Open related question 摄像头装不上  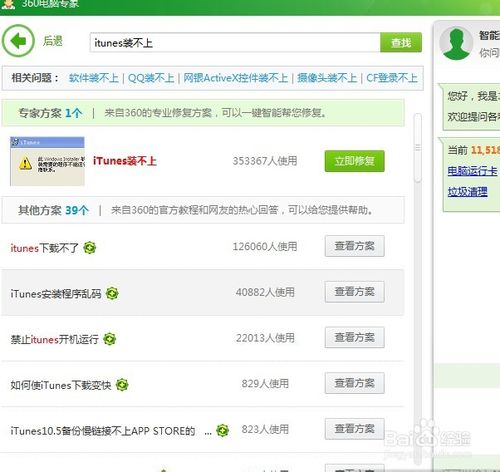click(x=327, y=78)
